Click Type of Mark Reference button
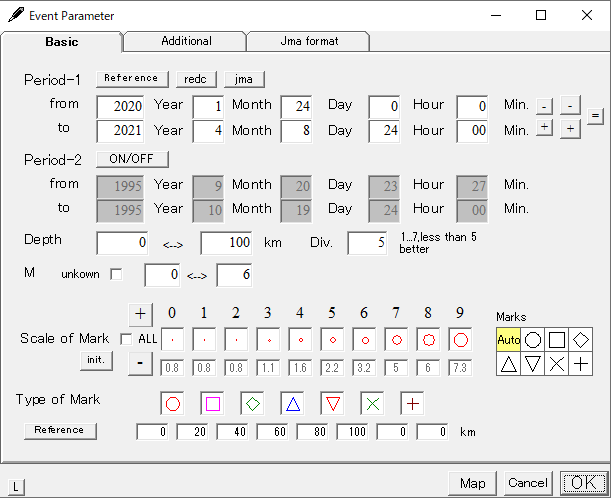Image resolution: width=611 pixels, height=498 pixels. coord(60,431)
